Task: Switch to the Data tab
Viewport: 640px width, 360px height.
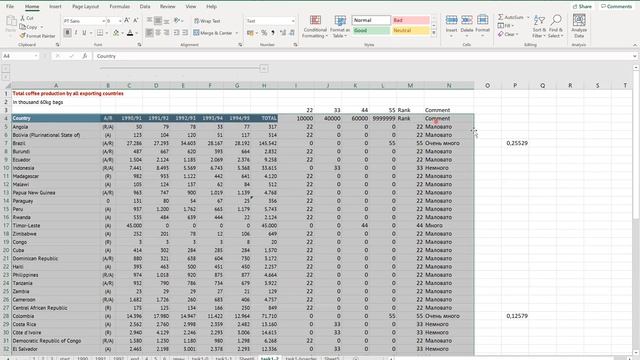Action: (144, 7)
